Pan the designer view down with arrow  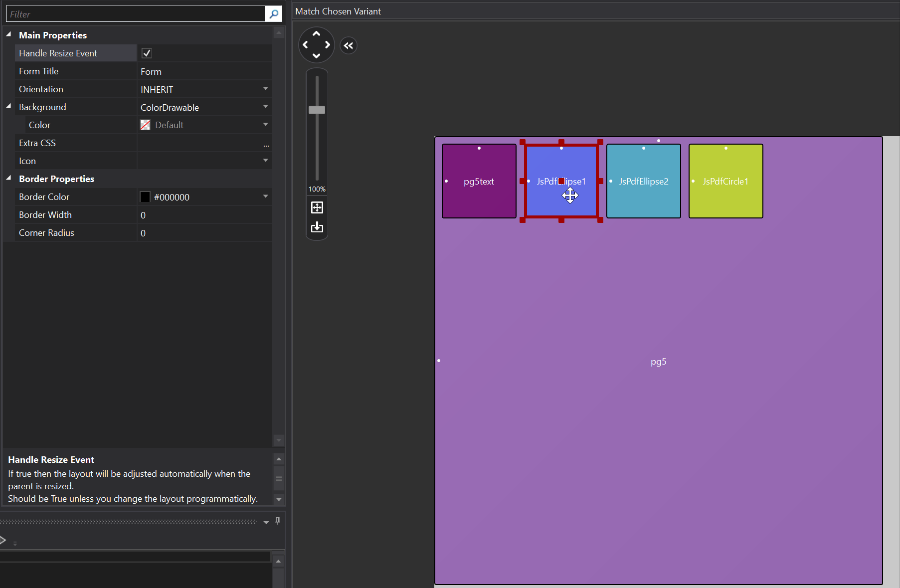(316, 56)
